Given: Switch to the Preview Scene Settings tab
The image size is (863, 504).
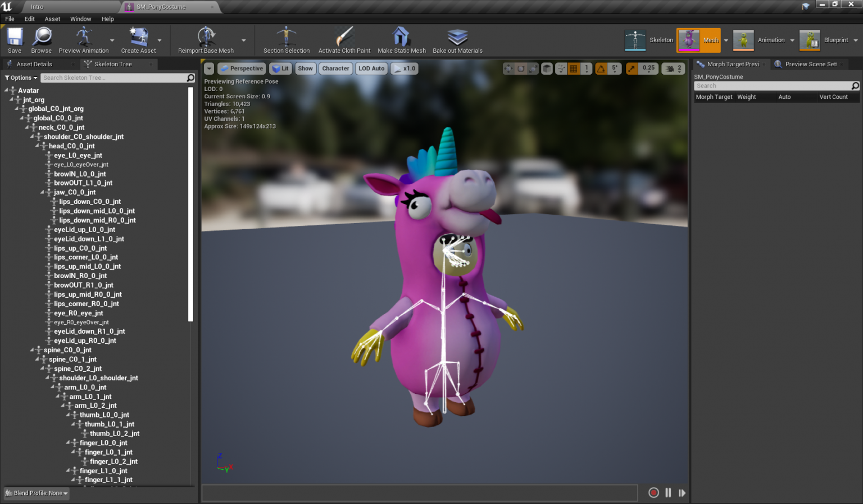Looking at the screenshot, I should pyautogui.click(x=810, y=64).
